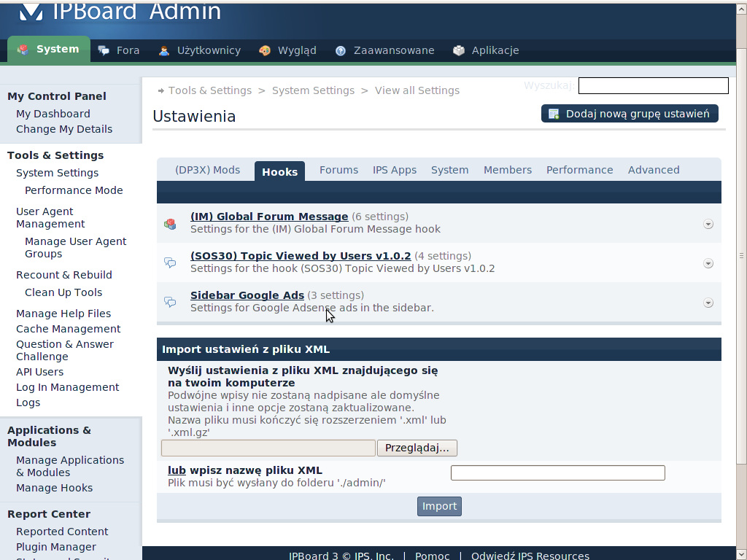This screenshot has width=747, height=560.
Task: Switch to the Forums settings tab
Action: (338, 170)
